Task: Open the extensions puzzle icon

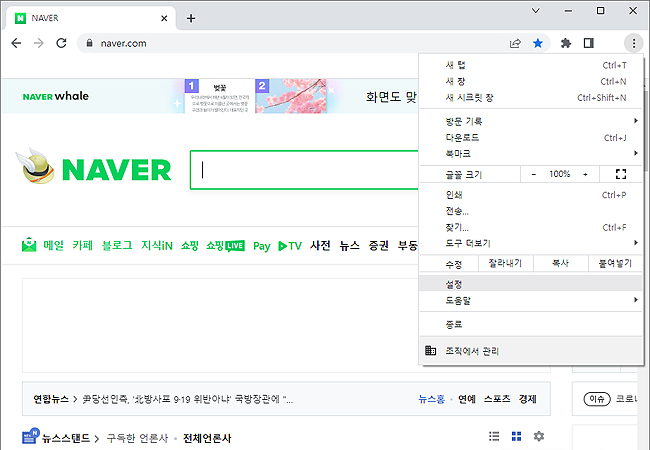Action: (x=565, y=43)
